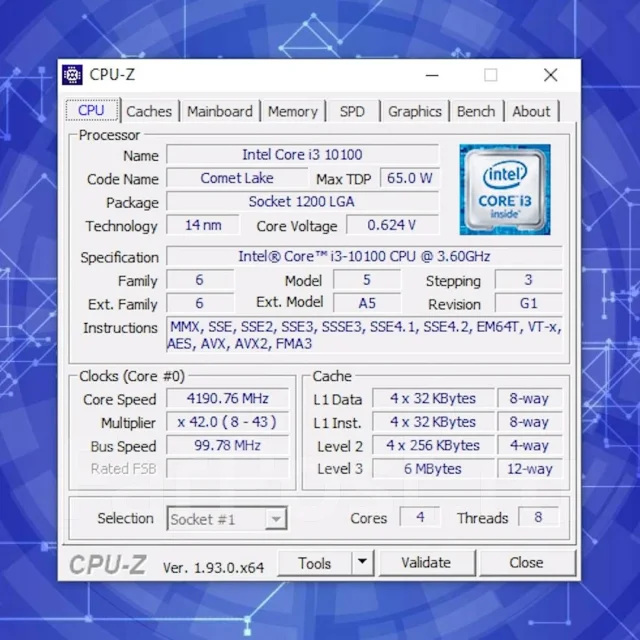Click the 99.78 MHz bus speed value
The width and height of the screenshot is (640, 640).
point(228,445)
